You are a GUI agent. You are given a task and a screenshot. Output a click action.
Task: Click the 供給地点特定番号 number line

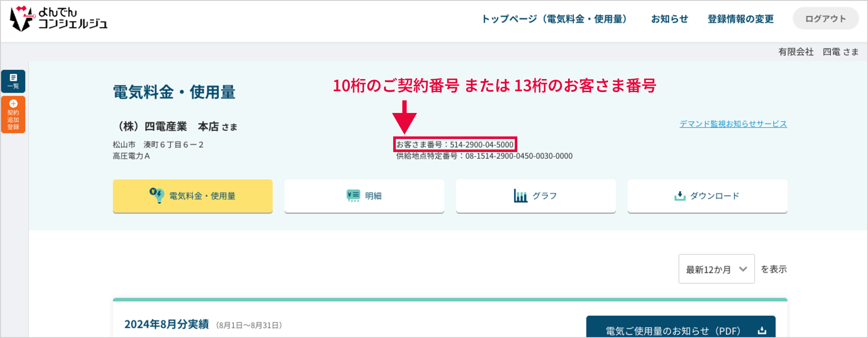point(484,156)
